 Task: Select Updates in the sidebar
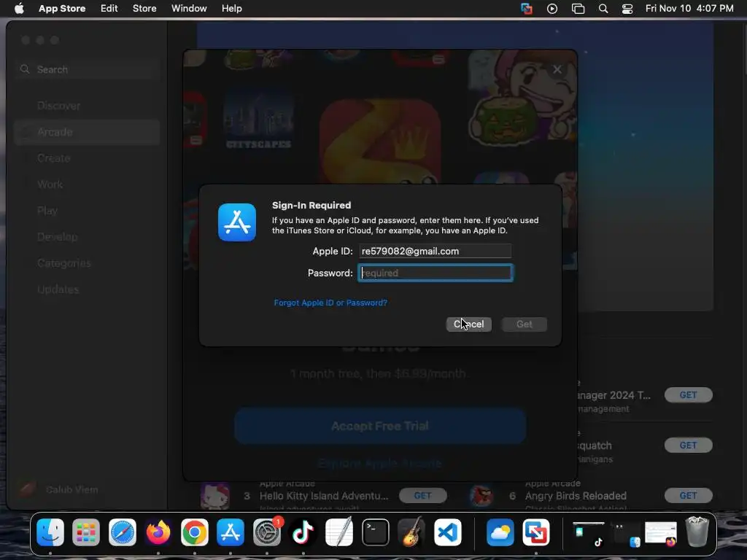point(87,289)
